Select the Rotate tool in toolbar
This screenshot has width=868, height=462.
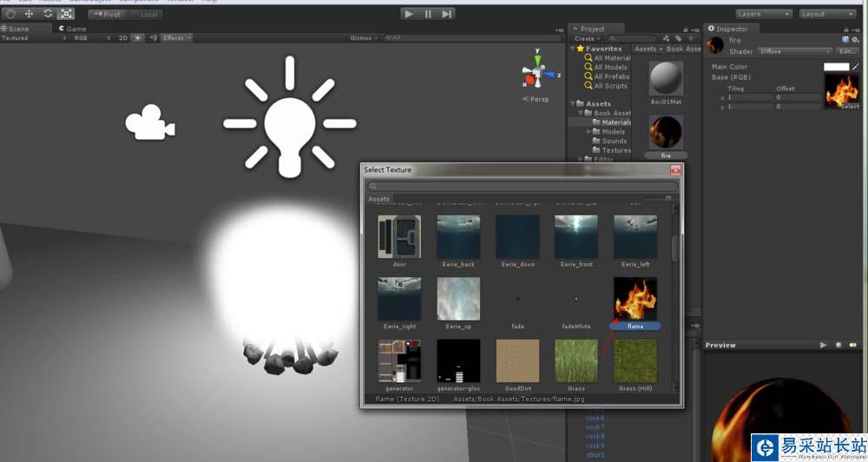[48, 14]
